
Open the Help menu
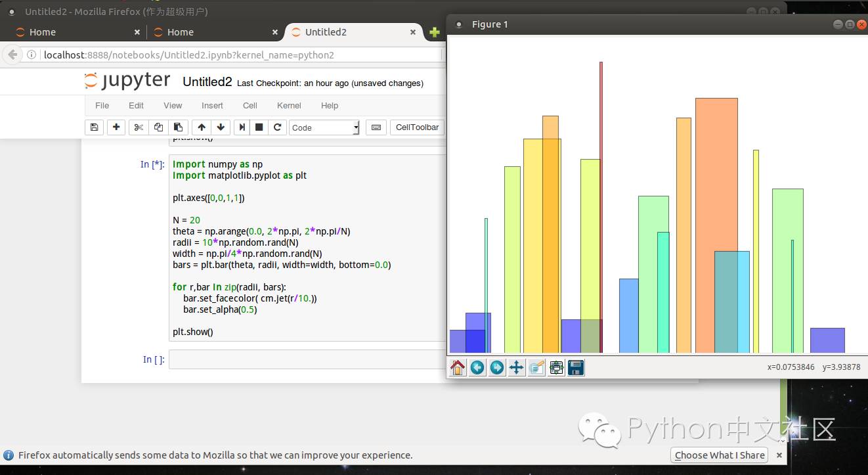[330, 105]
